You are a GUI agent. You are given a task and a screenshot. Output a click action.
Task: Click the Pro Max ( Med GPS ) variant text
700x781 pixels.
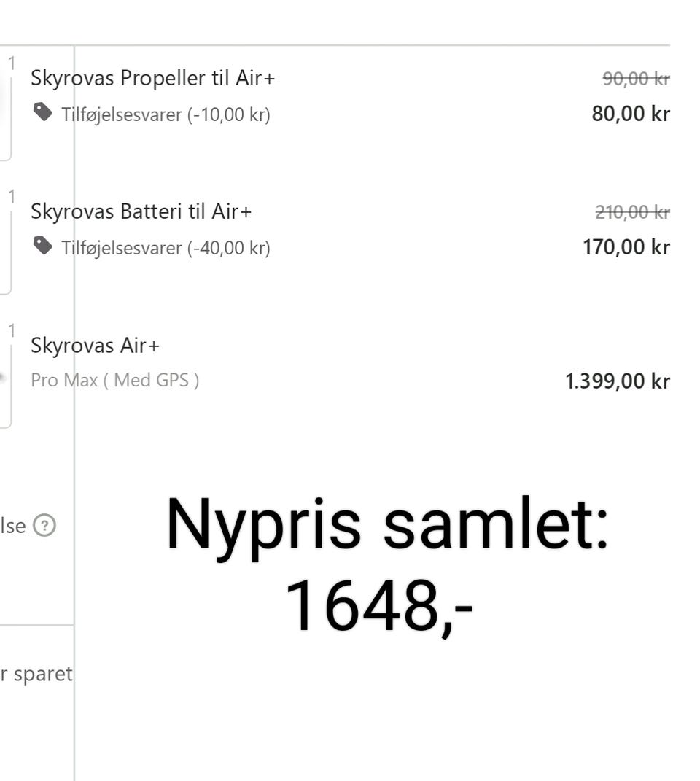pos(114,380)
